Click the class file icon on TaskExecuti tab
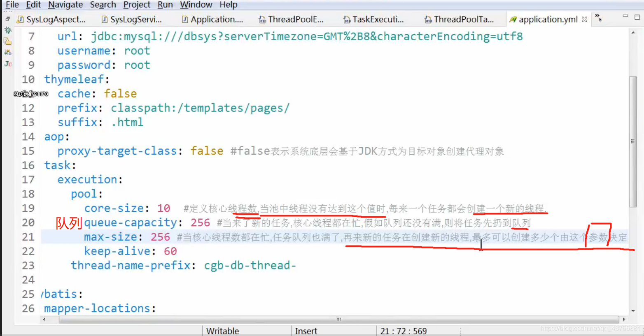The height and width of the screenshot is (336, 644). coord(347,19)
